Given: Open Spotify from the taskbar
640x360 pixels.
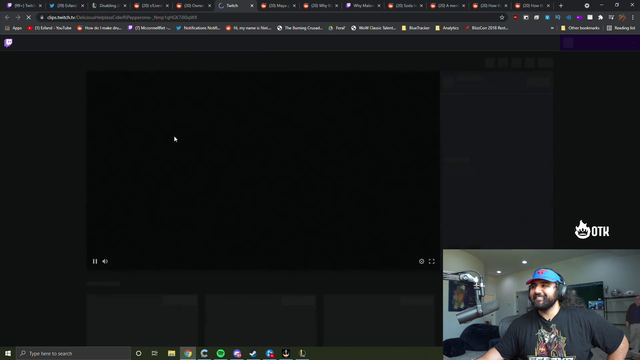Looking at the screenshot, I should tap(220, 353).
